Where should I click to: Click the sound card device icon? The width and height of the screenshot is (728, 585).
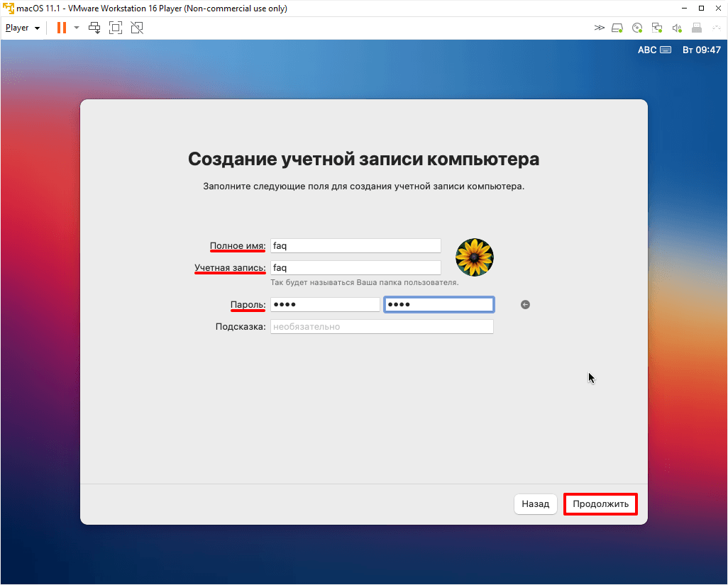pyautogui.click(x=677, y=28)
